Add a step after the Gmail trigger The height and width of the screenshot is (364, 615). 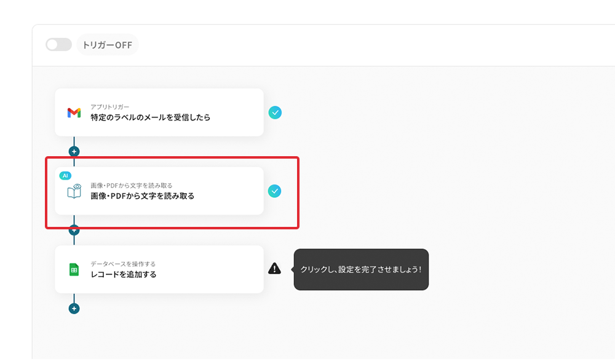(74, 151)
